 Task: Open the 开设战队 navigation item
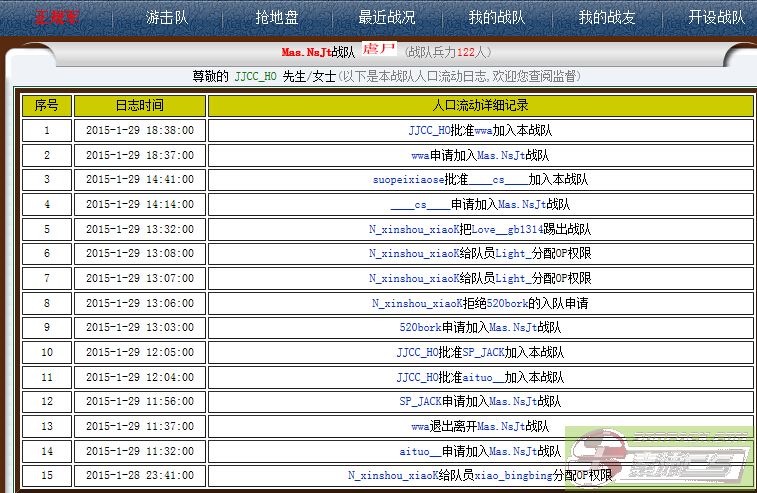pos(716,17)
